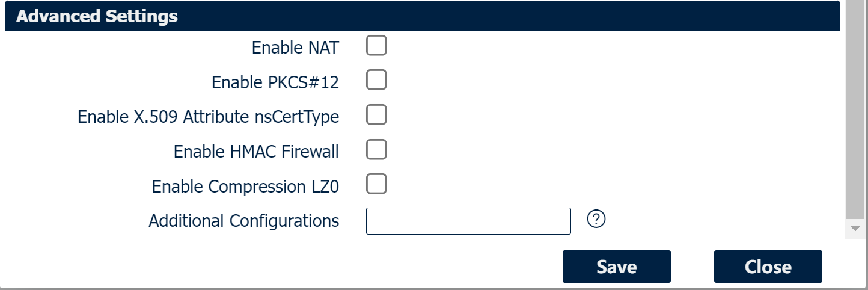Enable the NAT checkbox
Viewport: 868px width, 290px height.
coord(376,46)
